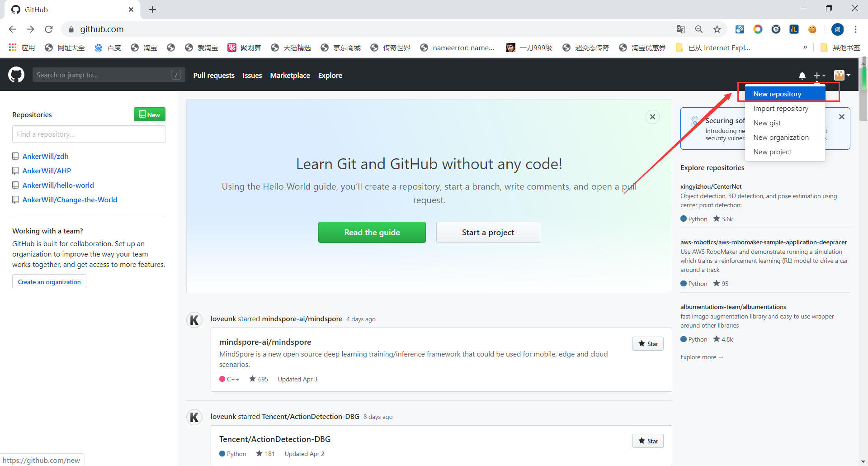
Task: Select New project menu entry
Action: 785,152
